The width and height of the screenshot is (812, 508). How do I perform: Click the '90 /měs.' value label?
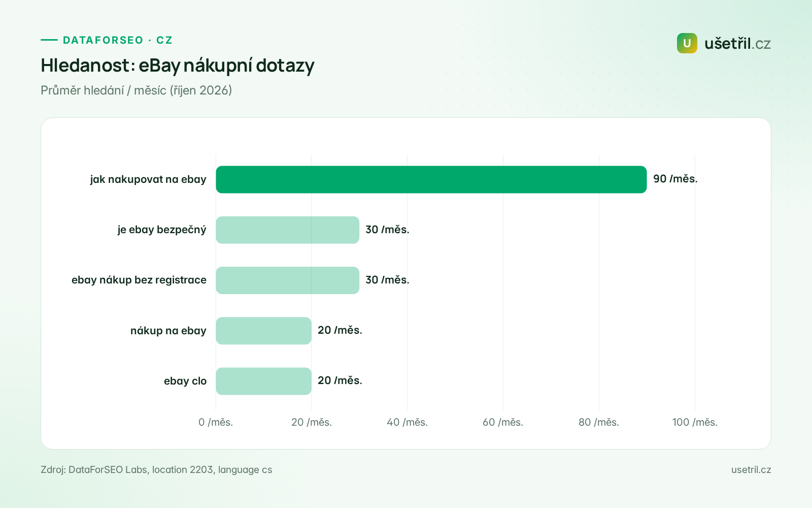[x=675, y=179]
